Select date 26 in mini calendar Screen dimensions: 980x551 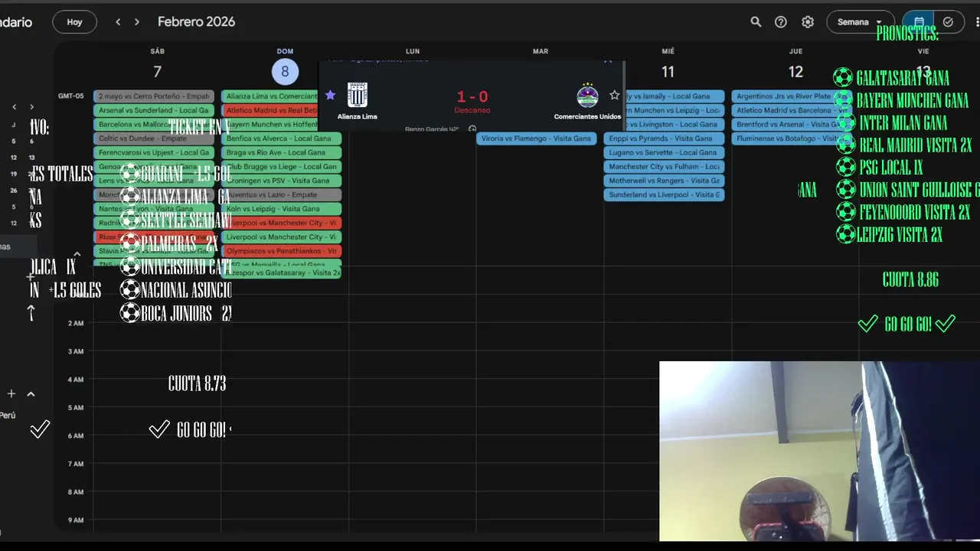coord(14,191)
